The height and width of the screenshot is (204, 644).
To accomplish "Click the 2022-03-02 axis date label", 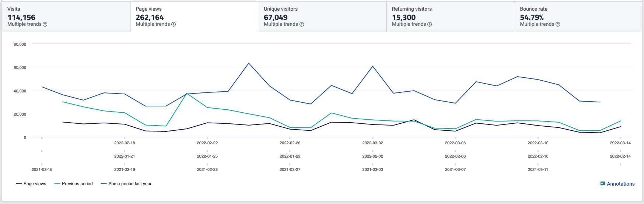I will click(x=373, y=143).
